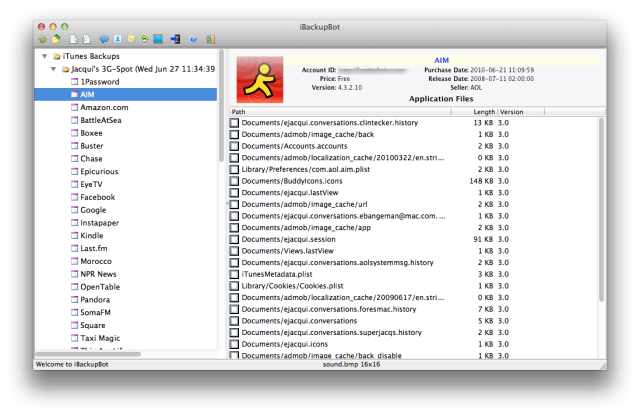
Task: Select OpenTable in the backup tree
Action: 100,287
